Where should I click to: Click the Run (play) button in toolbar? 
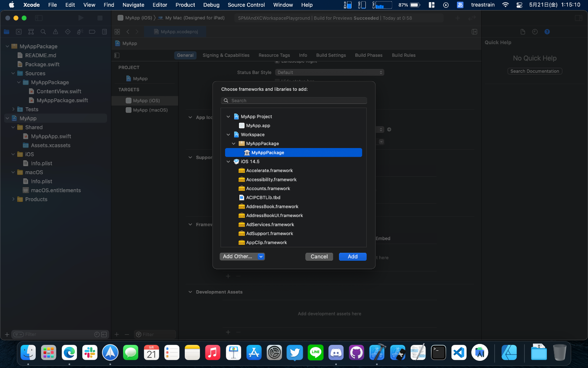81,18
